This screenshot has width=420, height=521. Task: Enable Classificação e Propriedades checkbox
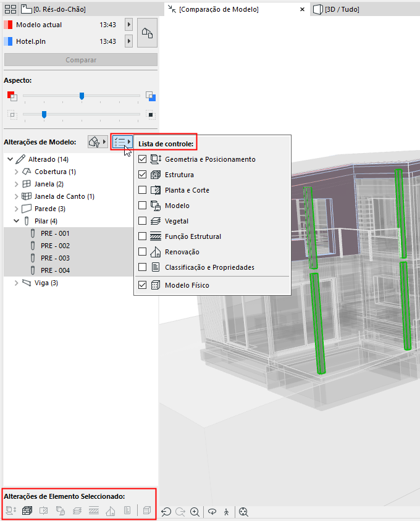142,267
